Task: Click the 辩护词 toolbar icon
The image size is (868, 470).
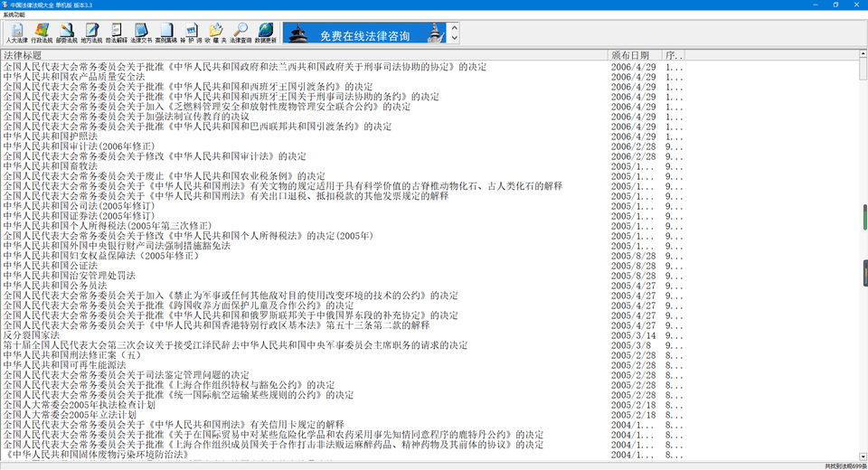Action: click(x=191, y=33)
